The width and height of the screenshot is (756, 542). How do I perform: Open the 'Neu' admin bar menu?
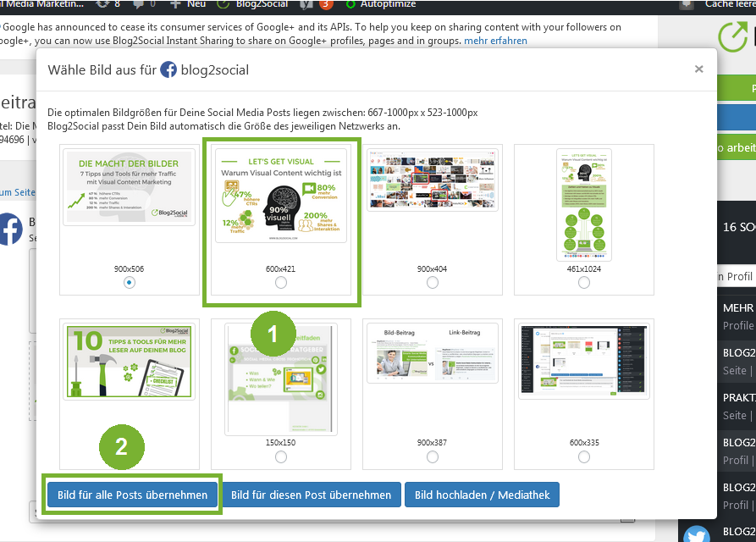(x=188, y=4)
